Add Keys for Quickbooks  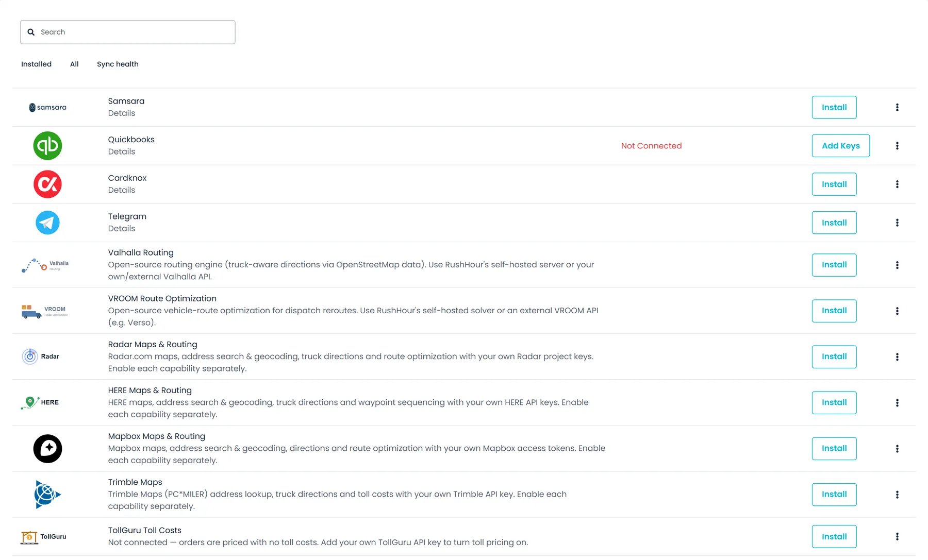click(841, 146)
